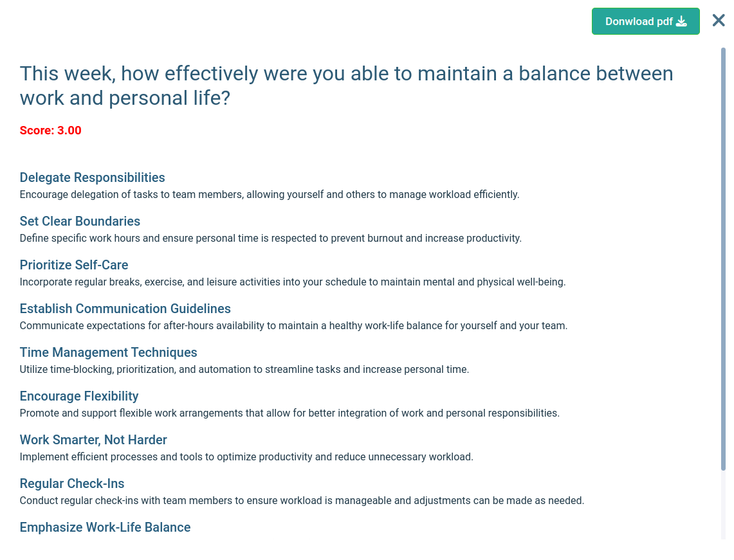
Task: Click Emphasize Work-Life Balance heading
Action: [105, 527]
